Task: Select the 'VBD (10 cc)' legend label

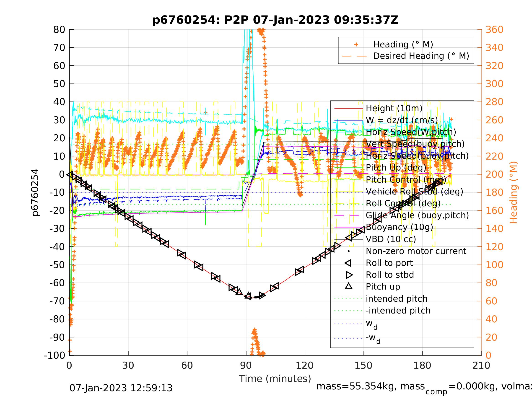Action: tap(391, 239)
